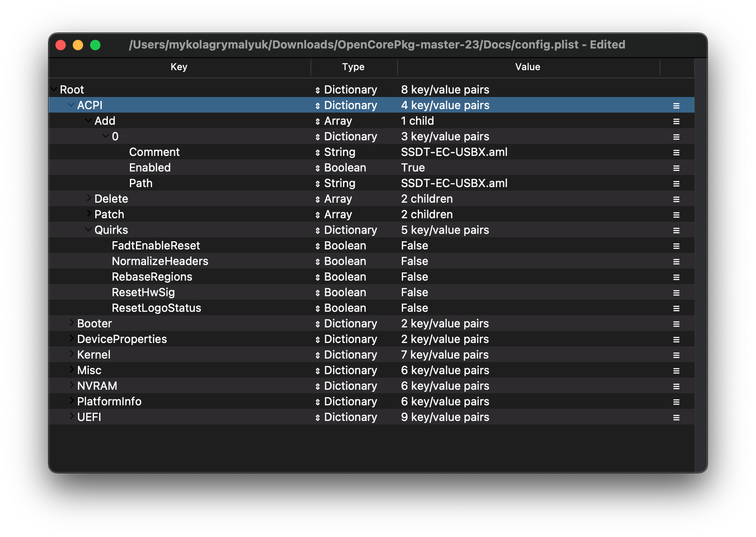Image resolution: width=756 pixels, height=537 pixels.
Task: Select the False value for ResetHwSig
Action: point(414,292)
